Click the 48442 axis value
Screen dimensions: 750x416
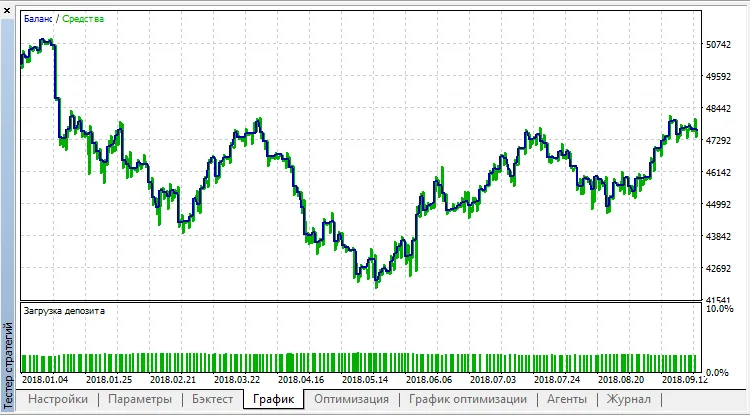[x=718, y=109]
